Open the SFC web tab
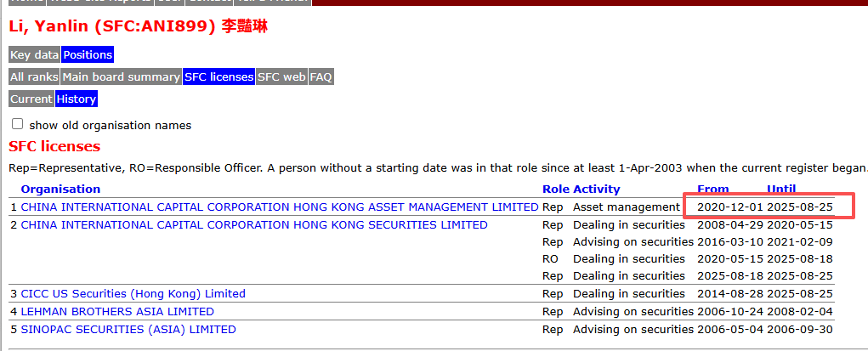 [x=281, y=76]
